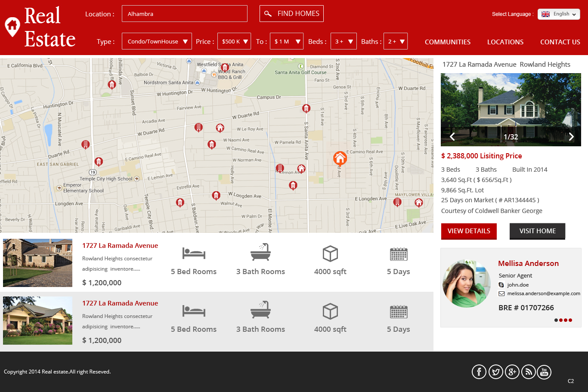
Task: Click the calendar icon next to 5 Days
Action: click(x=398, y=253)
